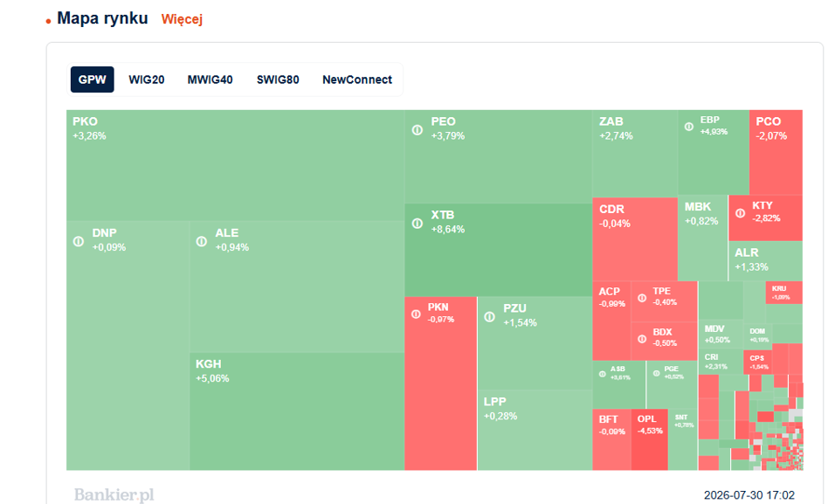Screen dimensions: 828x504
Task: Select the NewConnect tab
Action: (x=357, y=79)
